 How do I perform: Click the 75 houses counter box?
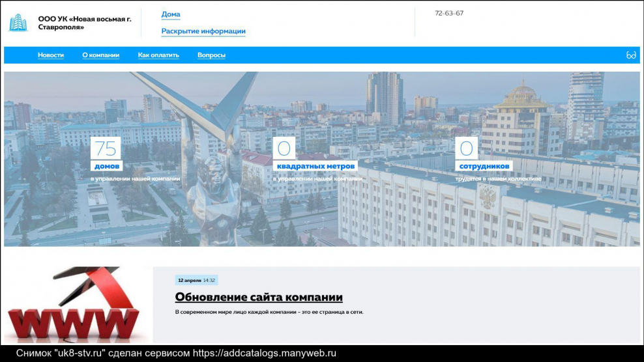102,148
